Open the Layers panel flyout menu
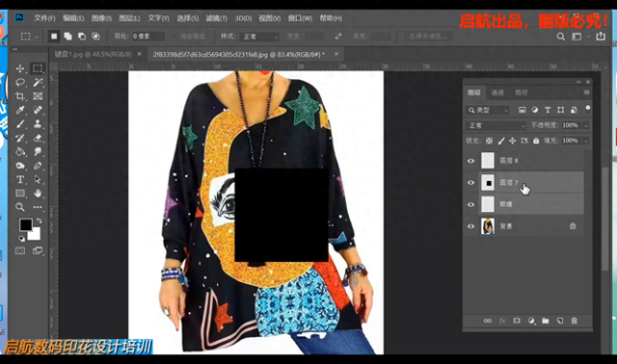The image size is (617, 364). click(x=586, y=92)
